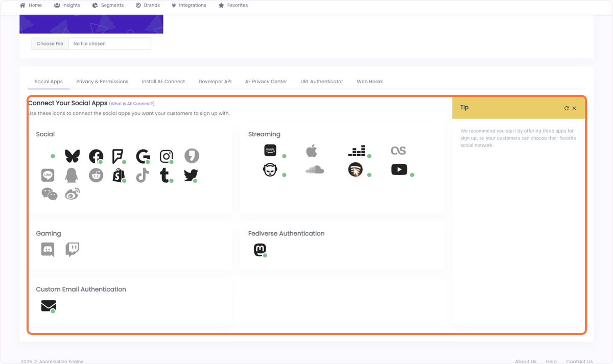Viewport: 613px width, 364px height.
Task: Open the Amazon Music streaming icon
Action: pos(270,150)
